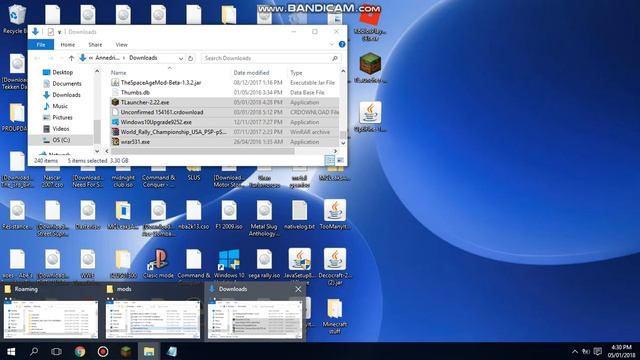
Task: Select the Minecraft stuff folder on desktop
Action: point(335,316)
